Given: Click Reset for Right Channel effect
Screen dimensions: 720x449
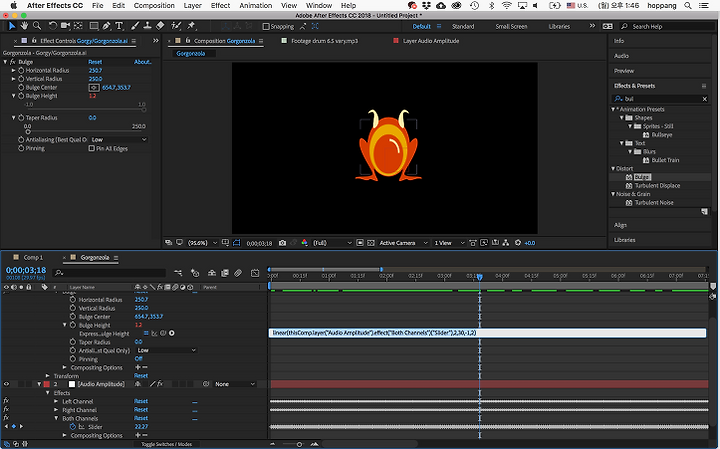Looking at the screenshot, I should pyautogui.click(x=141, y=410).
